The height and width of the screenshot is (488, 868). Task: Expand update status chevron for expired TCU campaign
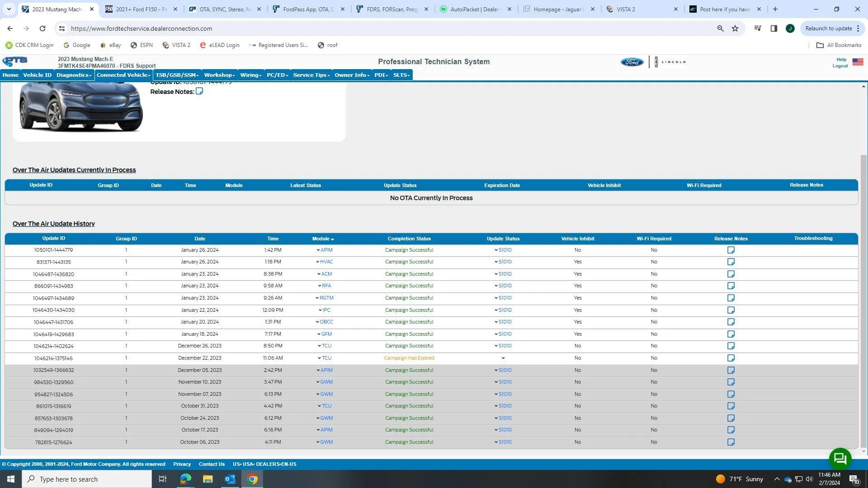click(503, 358)
